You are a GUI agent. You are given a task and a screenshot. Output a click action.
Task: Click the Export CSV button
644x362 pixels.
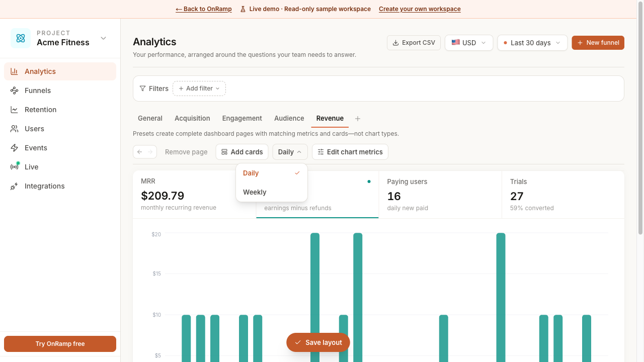click(414, 43)
